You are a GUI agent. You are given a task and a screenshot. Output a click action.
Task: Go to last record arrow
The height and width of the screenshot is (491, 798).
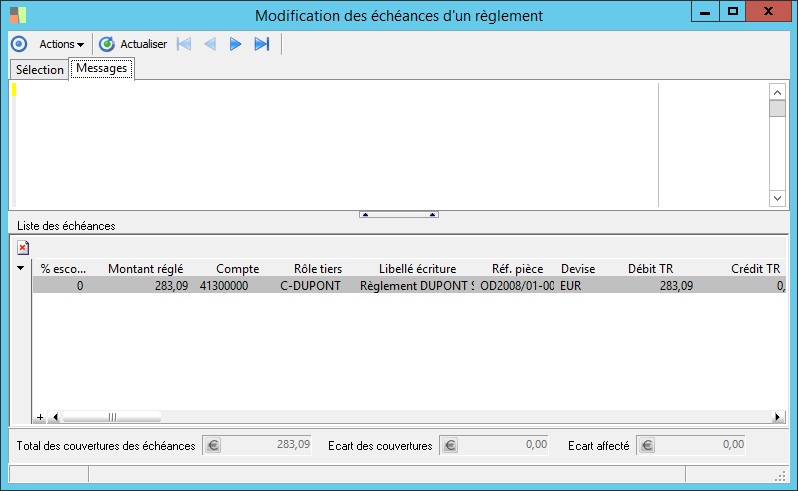tap(262, 44)
